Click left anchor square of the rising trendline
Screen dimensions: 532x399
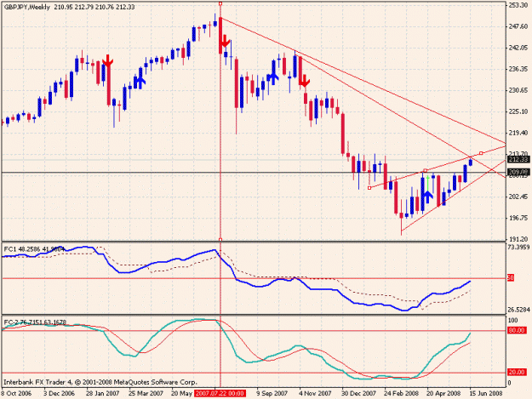[369, 188]
